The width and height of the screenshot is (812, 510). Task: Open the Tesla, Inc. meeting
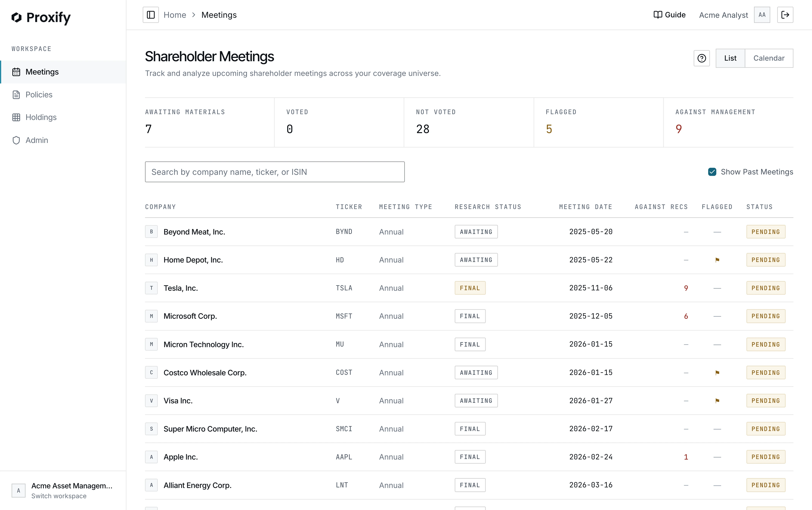coord(469,288)
